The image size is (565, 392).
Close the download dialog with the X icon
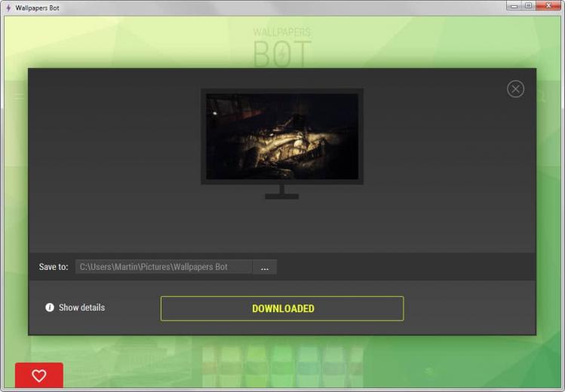point(515,89)
